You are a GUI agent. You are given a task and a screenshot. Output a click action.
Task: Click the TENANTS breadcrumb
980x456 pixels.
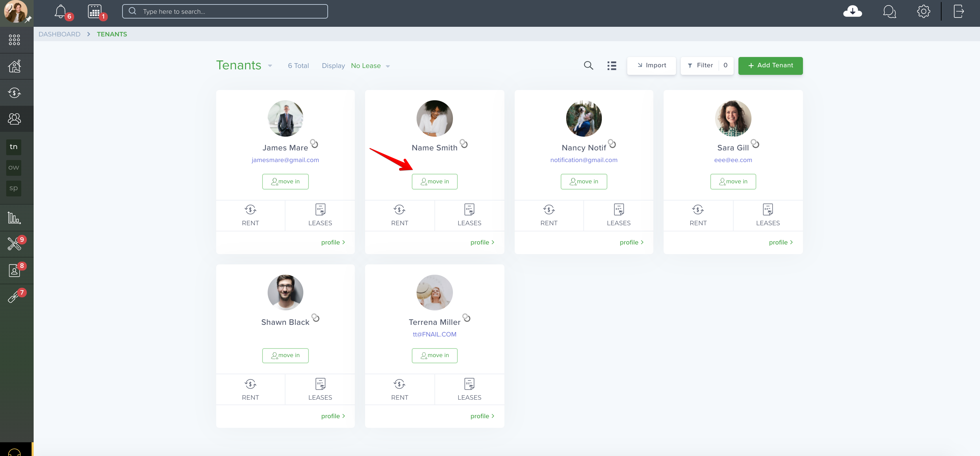coord(112,34)
